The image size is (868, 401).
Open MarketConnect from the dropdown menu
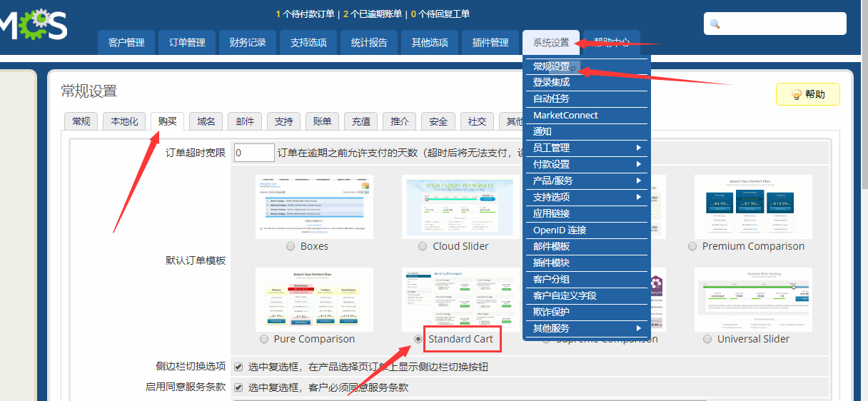tap(587, 115)
